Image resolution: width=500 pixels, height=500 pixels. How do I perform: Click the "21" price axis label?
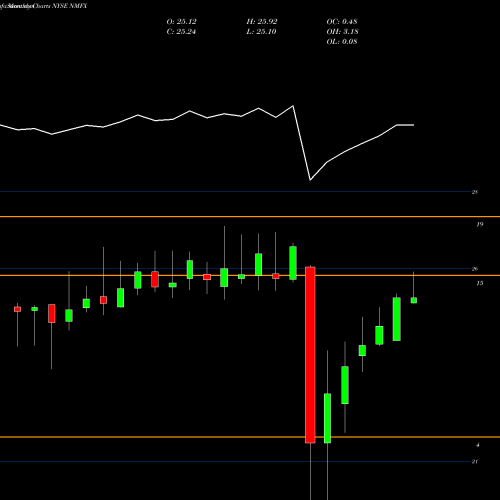coord(475,462)
